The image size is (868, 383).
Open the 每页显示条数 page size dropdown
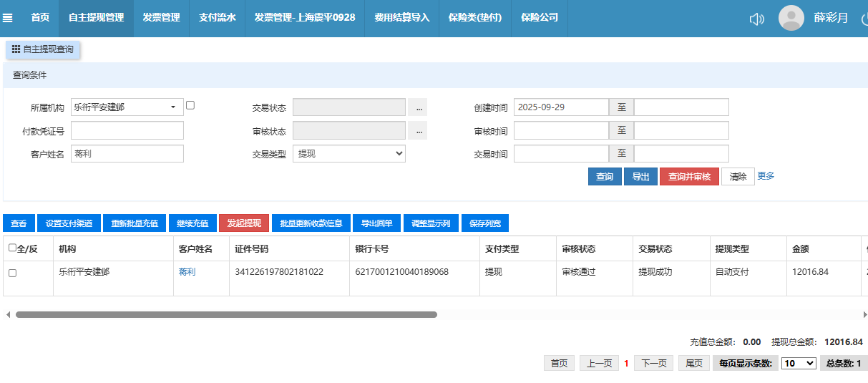click(x=799, y=364)
